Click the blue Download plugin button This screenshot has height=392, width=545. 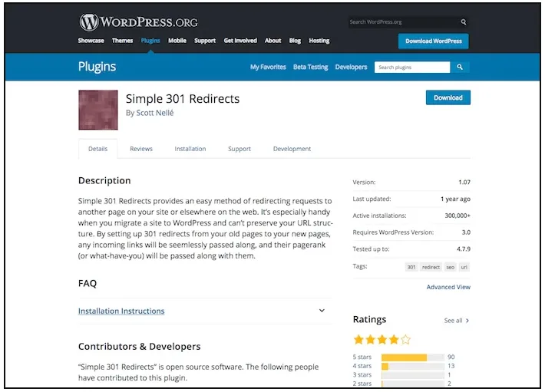[x=448, y=97]
